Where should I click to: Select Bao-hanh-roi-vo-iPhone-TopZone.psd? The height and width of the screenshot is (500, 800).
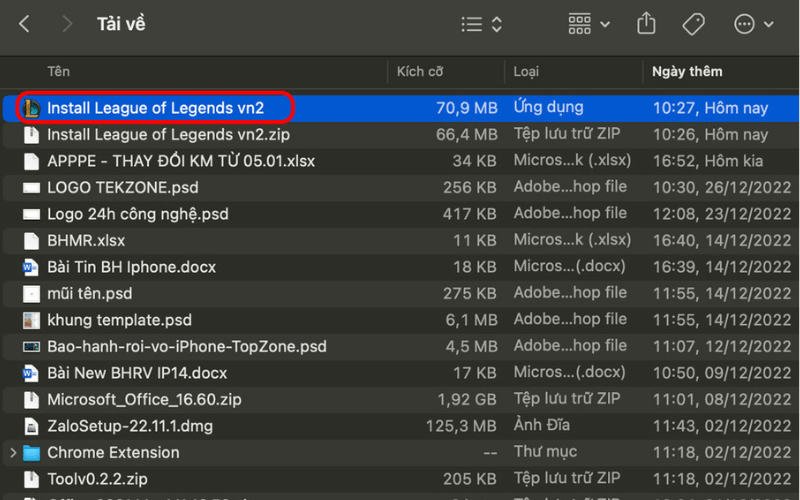[187, 347]
